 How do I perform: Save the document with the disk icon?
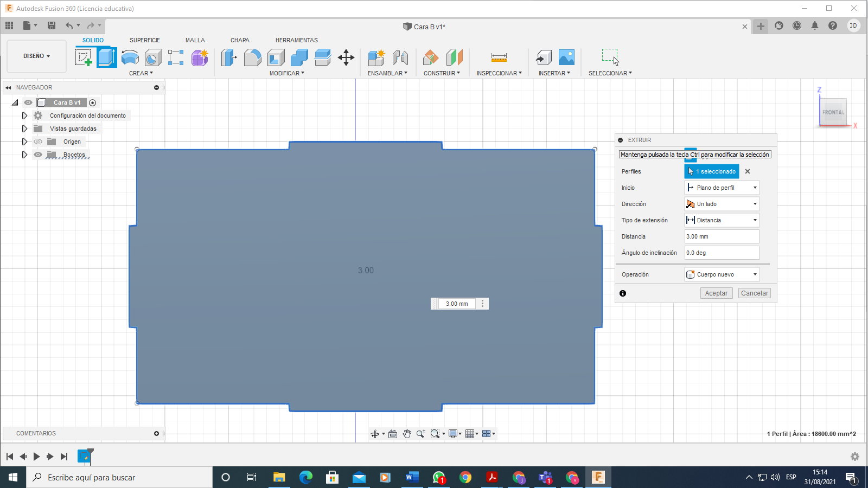pyautogui.click(x=52, y=25)
